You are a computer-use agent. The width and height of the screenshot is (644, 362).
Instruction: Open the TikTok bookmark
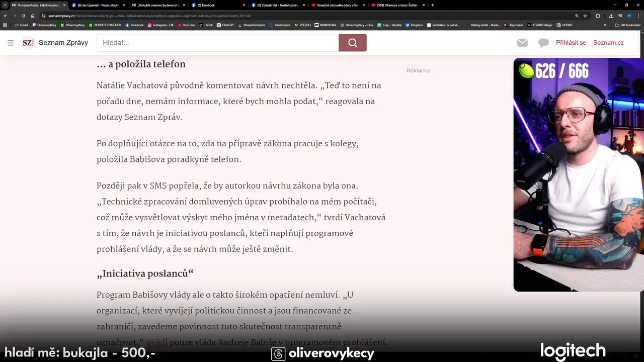tap(206, 25)
